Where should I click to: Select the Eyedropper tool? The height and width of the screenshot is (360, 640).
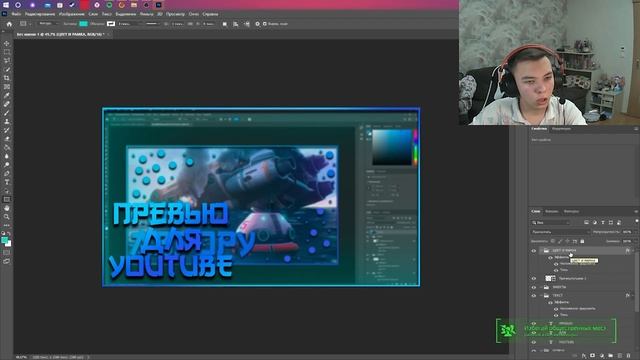click(x=7, y=96)
